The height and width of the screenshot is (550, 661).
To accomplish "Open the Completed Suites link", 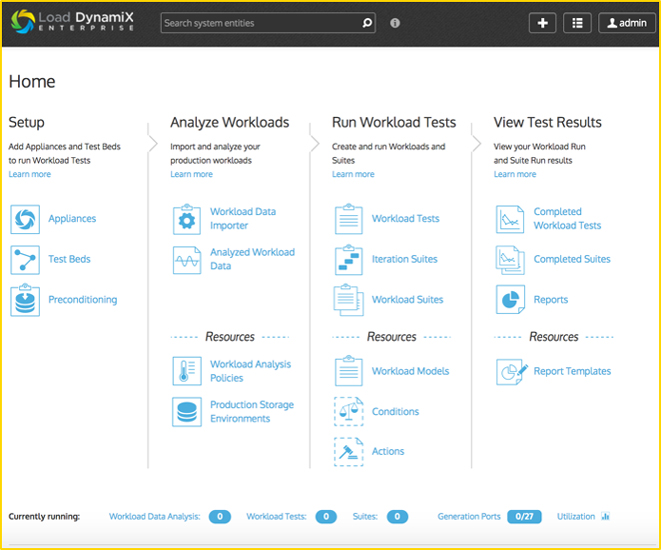I will (572, 259).
